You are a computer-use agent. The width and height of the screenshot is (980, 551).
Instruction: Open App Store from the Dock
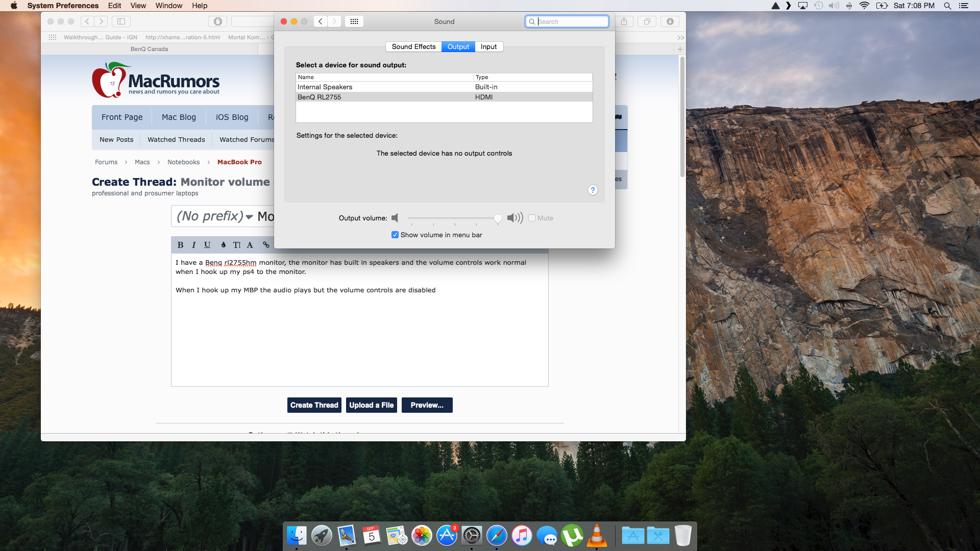pyautogui.click(x=447, y=536)
